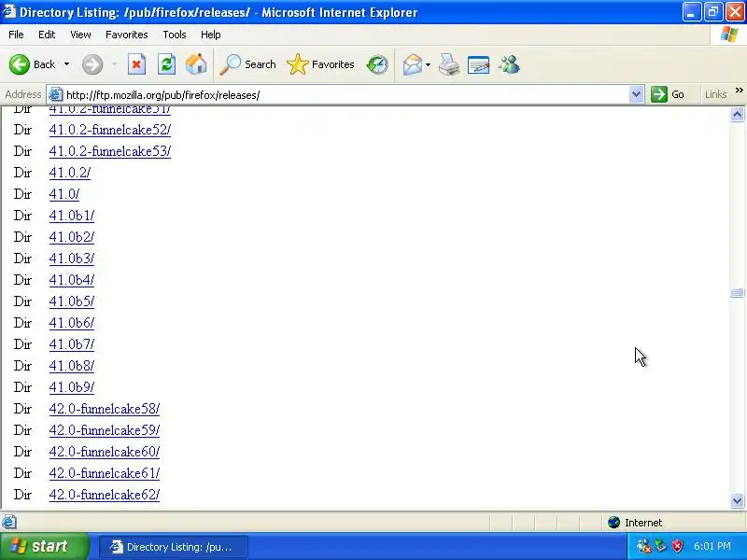The height and width of the screenshot is (560, 747).
Task: Follow the 41.0b9/ link
Action: [x=72, y=386]
